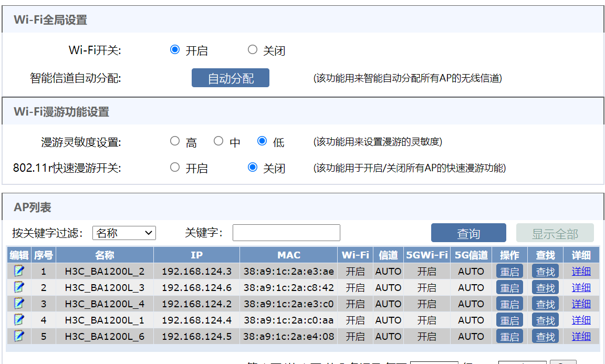This screenshot has width=605, height=364.
Task: Open the 名称 keyword filter dropdown
Action: 124,233
